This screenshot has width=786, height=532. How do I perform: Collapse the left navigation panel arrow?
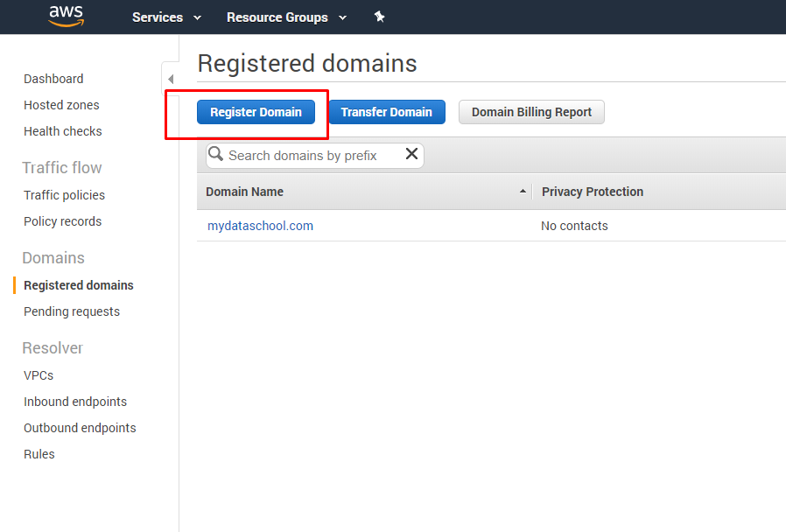(x=171, y=79)
